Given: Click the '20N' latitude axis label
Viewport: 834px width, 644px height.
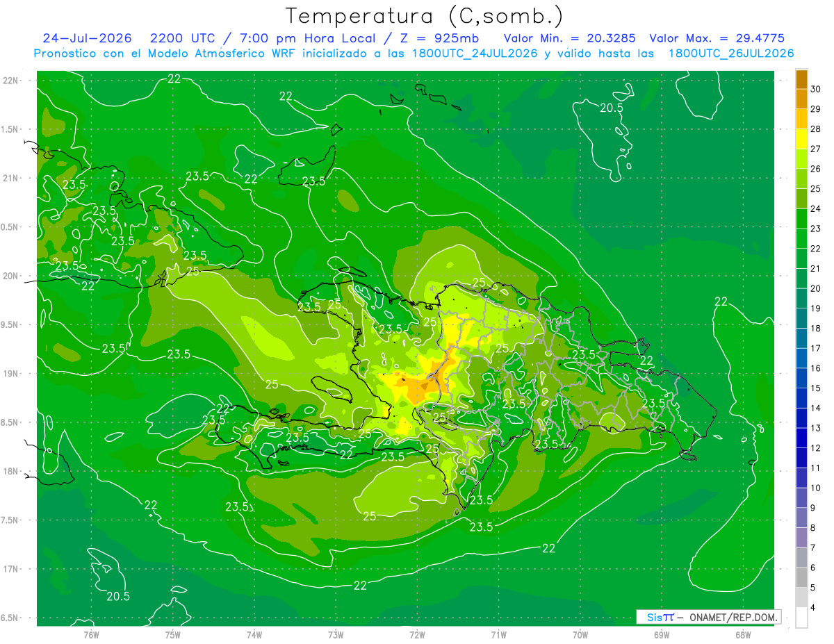Looking at the screenshot, I should pyautogui.click(x=12, y=276).
